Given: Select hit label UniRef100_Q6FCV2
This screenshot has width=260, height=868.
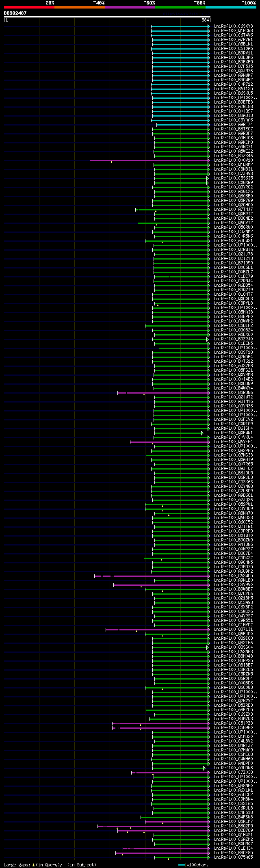Looking at the screenshot, I should [x=233, y=419].
